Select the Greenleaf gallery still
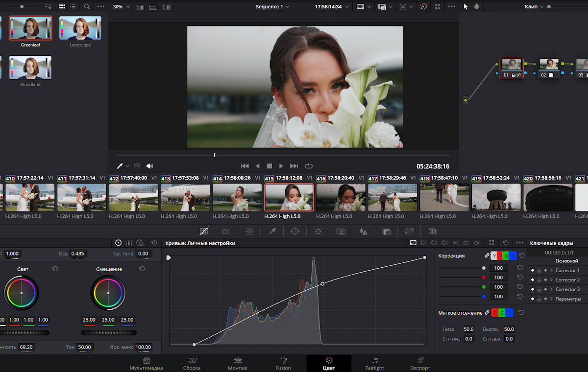The image size is (588, 372). point(30,28)
